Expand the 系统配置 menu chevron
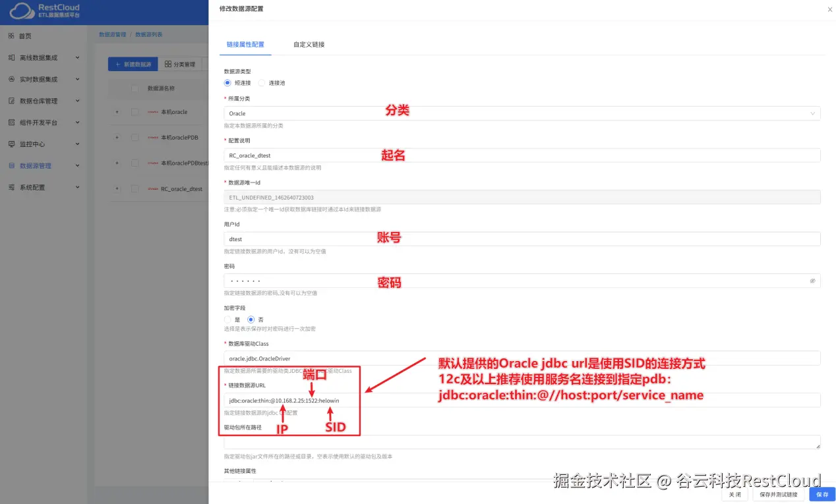Screen dimensions: 836x504 tap(77, 187)
